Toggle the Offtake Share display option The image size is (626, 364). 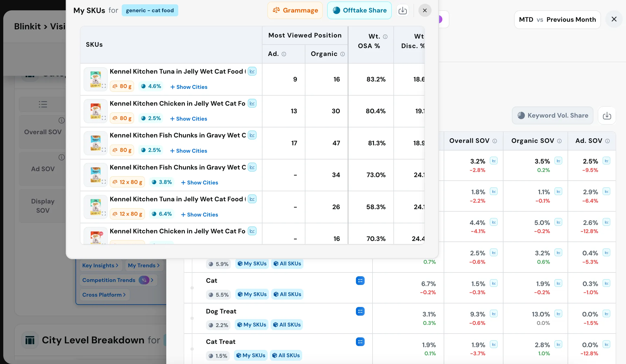(x=359, y=10)
